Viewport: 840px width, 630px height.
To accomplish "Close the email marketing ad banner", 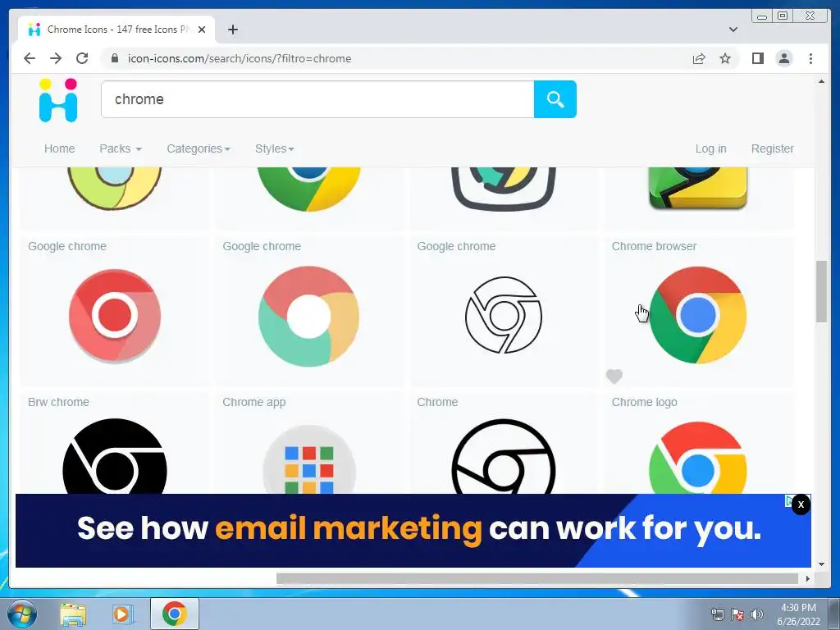I will click(x=801, y=504).
